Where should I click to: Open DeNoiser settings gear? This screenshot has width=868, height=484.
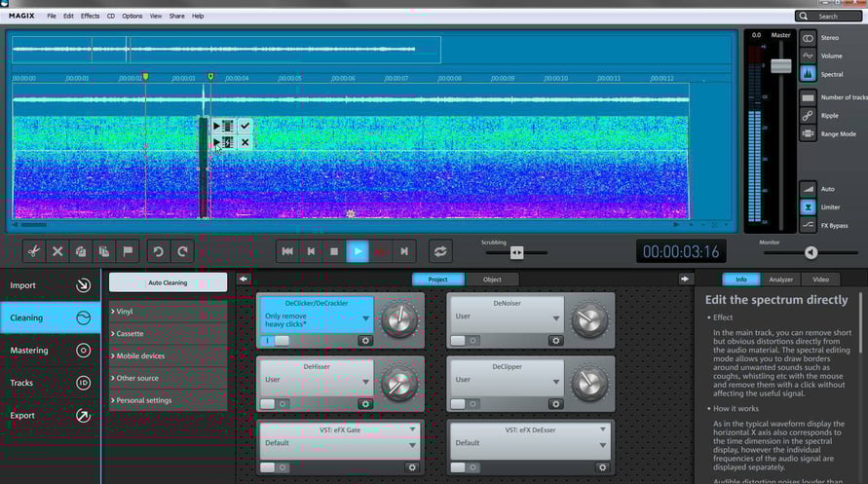(556, 341)
